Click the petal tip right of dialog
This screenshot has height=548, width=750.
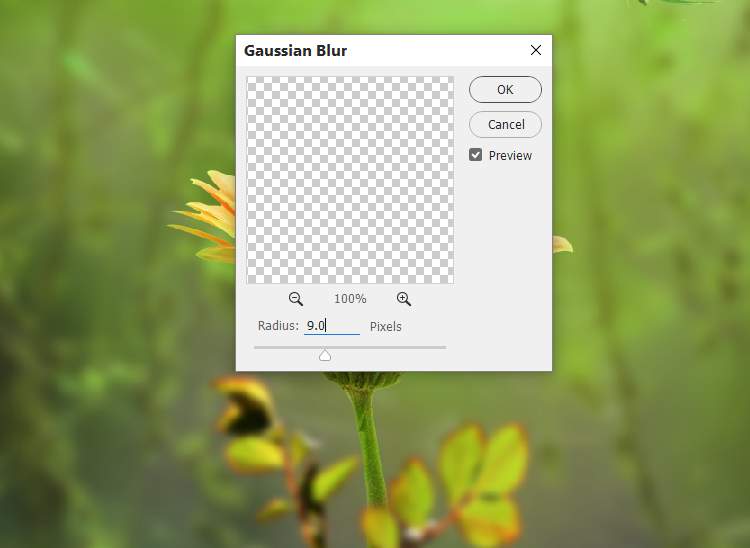(x=562, y=244)
